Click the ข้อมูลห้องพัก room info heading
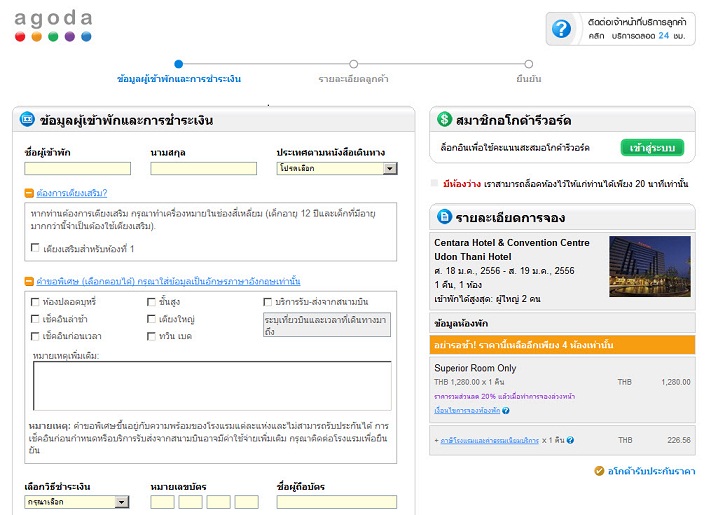Viewport: 718px width, 515px height. (461, 323)
